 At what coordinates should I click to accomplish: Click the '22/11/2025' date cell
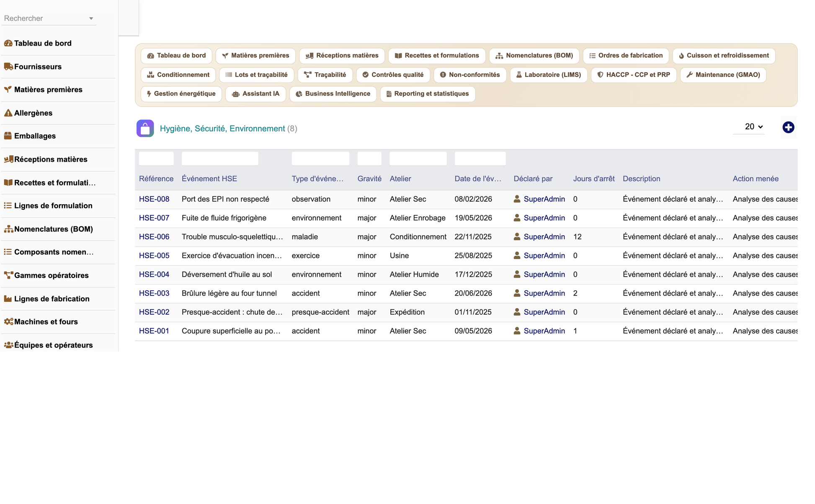[x=473, y=237]
